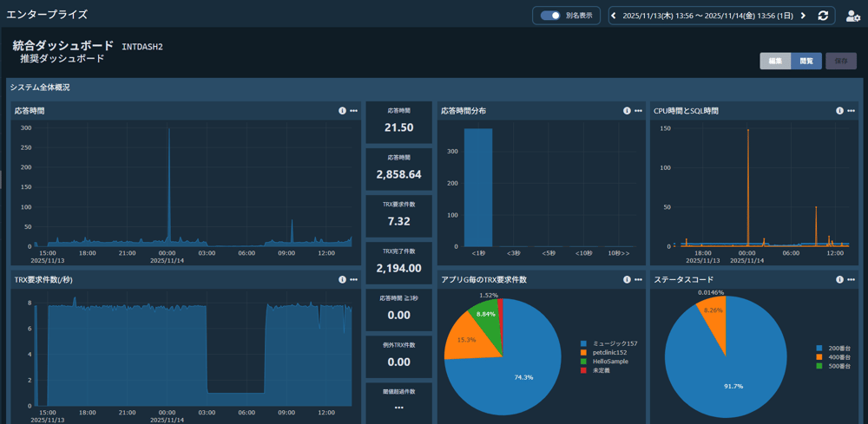Viewport: 868px width, 424px height.
Task: Toggle the 別名表示 switch
Action: pyautogui.click(x=549, y=16)
